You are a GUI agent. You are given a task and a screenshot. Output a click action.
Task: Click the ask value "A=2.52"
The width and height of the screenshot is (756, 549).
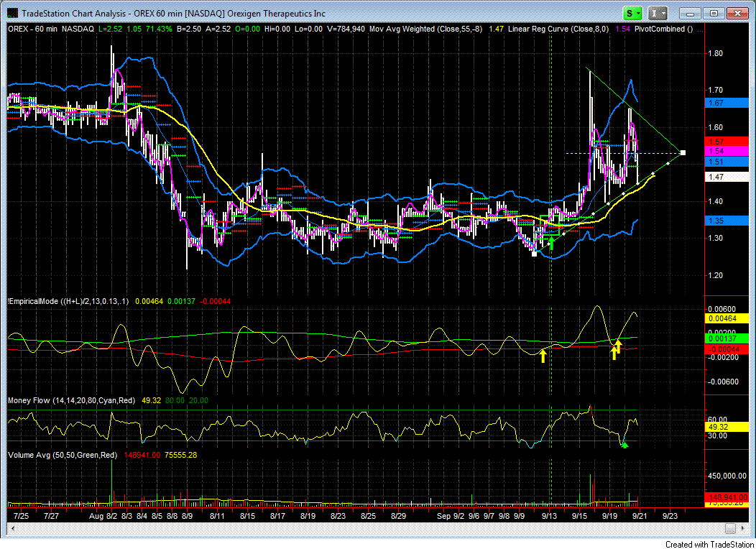click(218, 29)
